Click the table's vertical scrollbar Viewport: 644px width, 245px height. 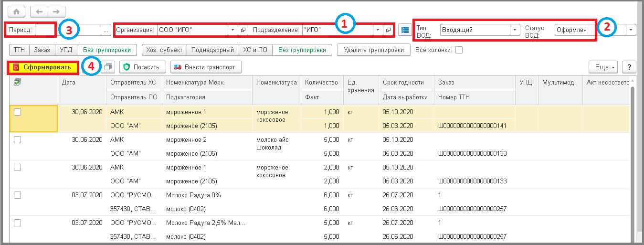click(633, 162)
